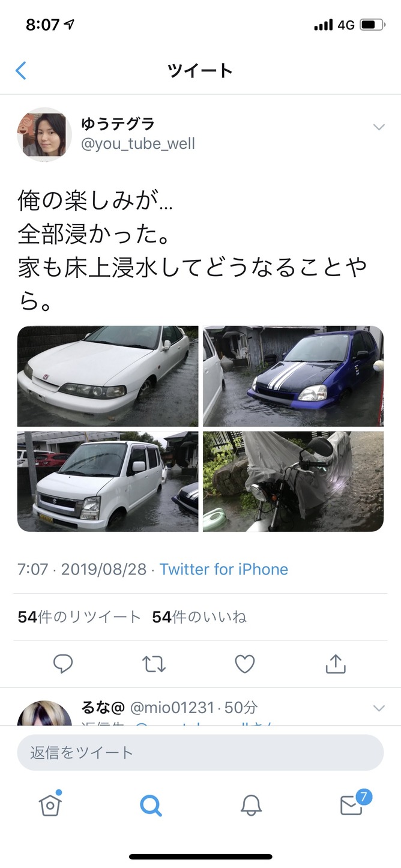View the 54件のリツイート list

point(79,617)
